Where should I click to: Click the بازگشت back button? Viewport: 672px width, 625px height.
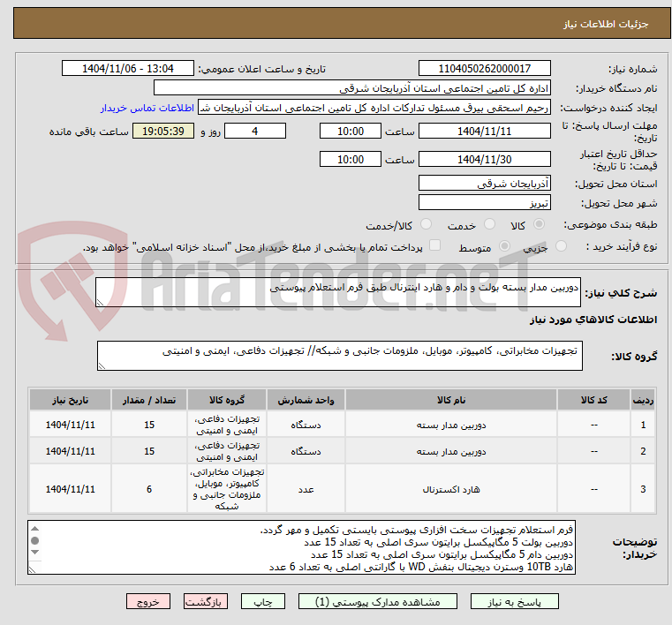coord(205,602)
